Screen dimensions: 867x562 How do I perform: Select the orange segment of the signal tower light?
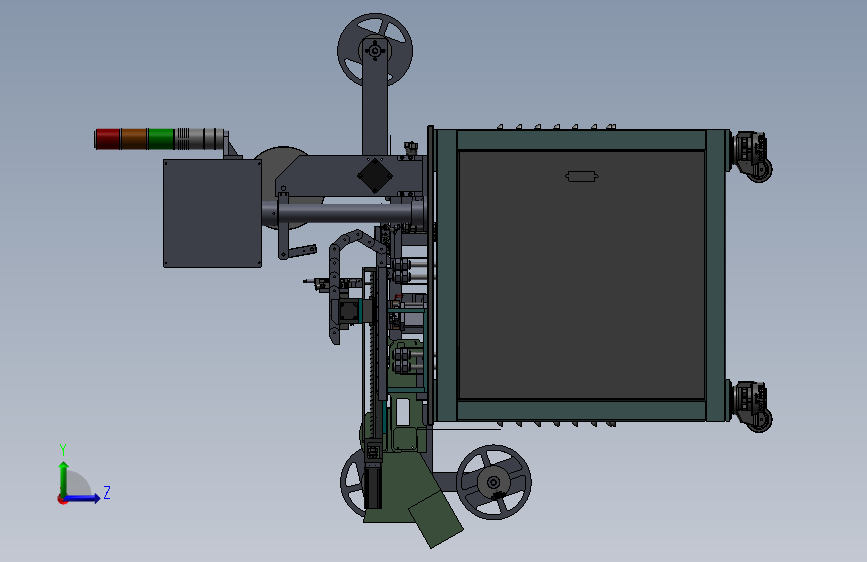coord(134,139)
